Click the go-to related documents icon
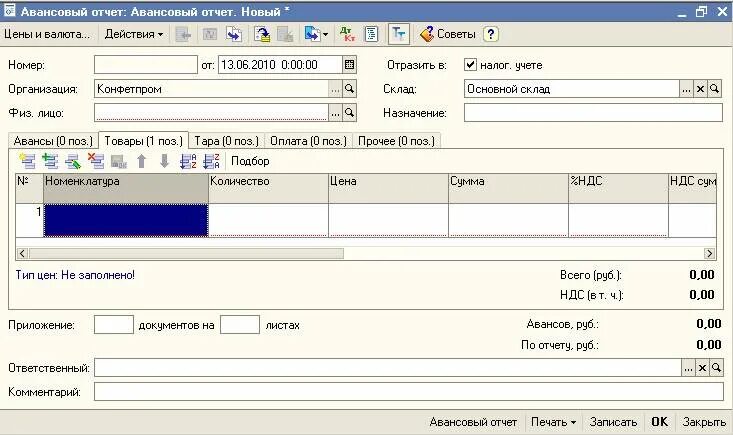733x435 pixels. [x=312, y=35]
